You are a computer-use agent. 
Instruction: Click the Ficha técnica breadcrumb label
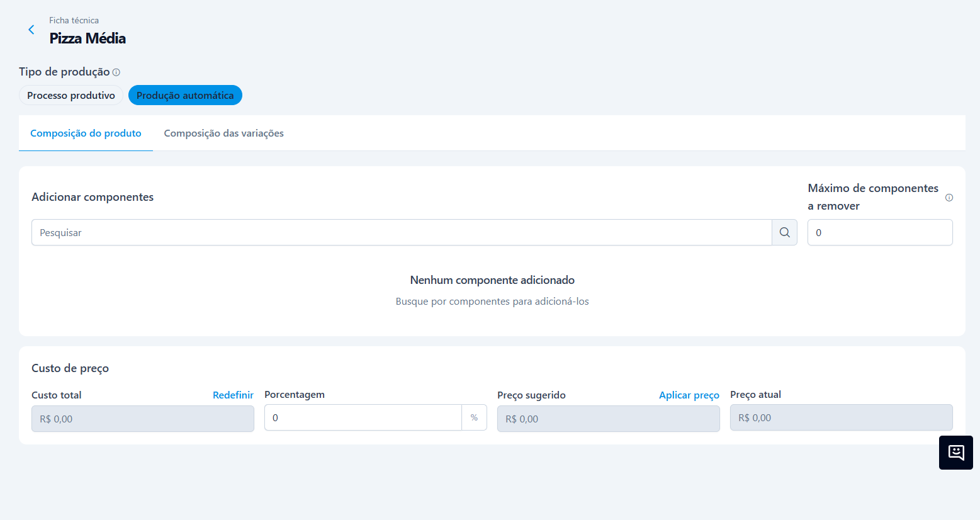[74, 20]
